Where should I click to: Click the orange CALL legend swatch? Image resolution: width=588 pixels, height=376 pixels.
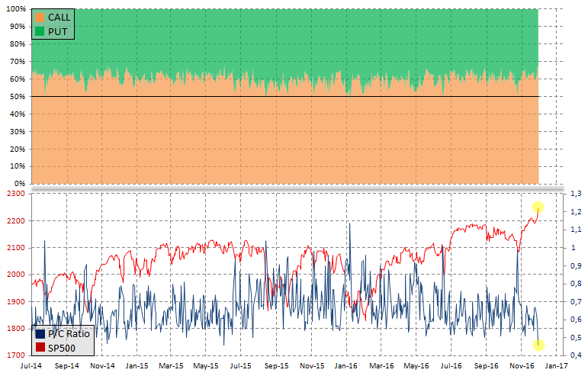point(40,17)
